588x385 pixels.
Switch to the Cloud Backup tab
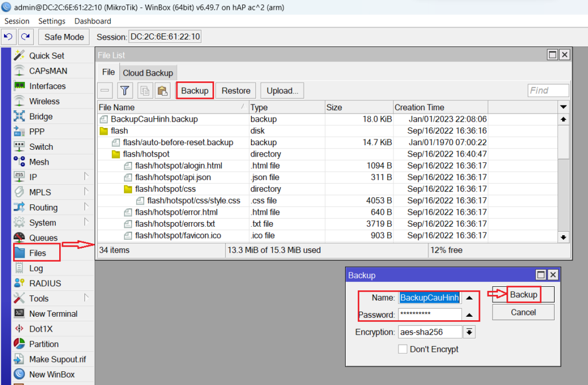pos(148,73)
